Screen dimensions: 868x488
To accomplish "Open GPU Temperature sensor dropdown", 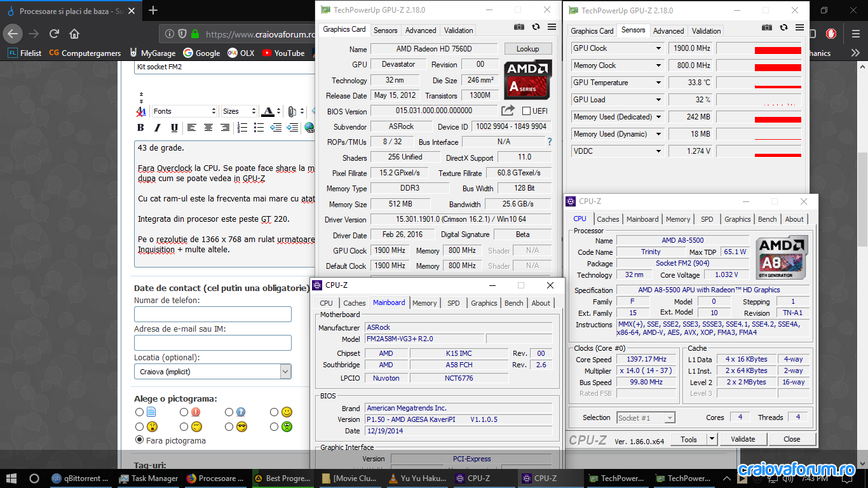I will pyautogui.click(x=659, y=83).
